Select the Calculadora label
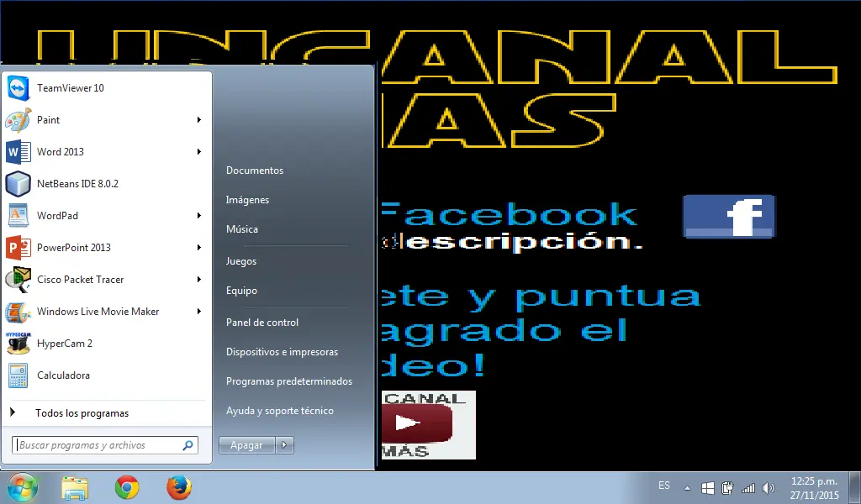The image size is (861, 504). [63, 375]
